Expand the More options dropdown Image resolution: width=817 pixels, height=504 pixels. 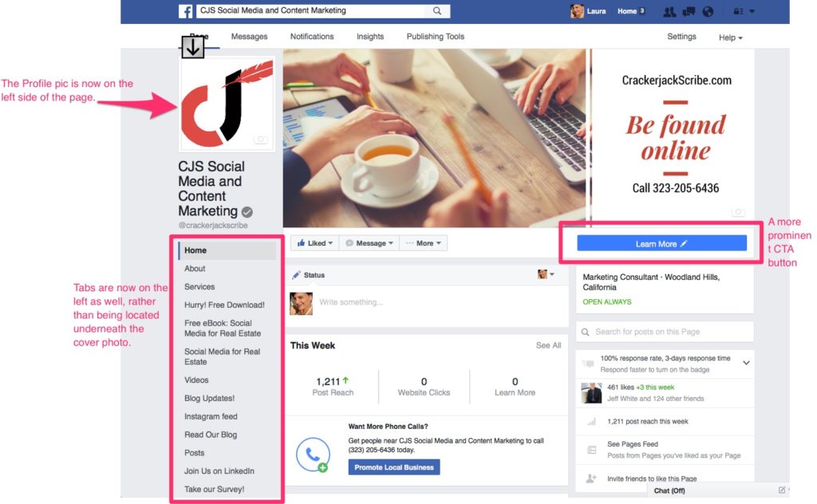[424, 243]
